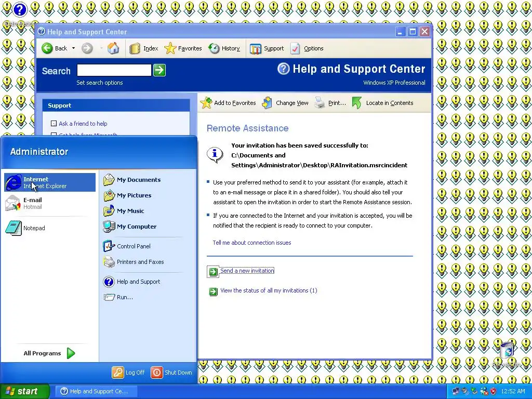Click the greyed Forward arrow button
This screenshot has height=399, width=532.
[87, 48]
